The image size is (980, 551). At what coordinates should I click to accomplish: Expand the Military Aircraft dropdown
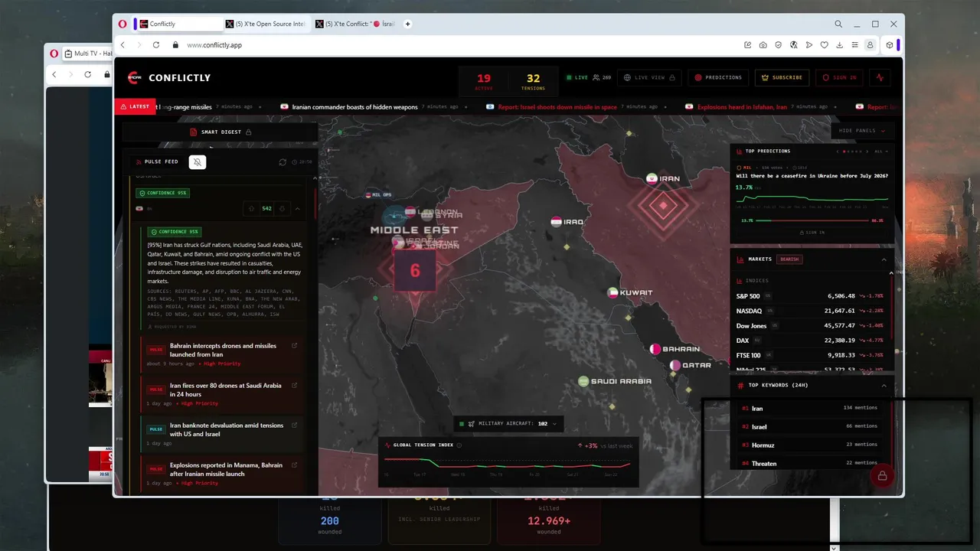pyautogui.click(x=554, y=424)
